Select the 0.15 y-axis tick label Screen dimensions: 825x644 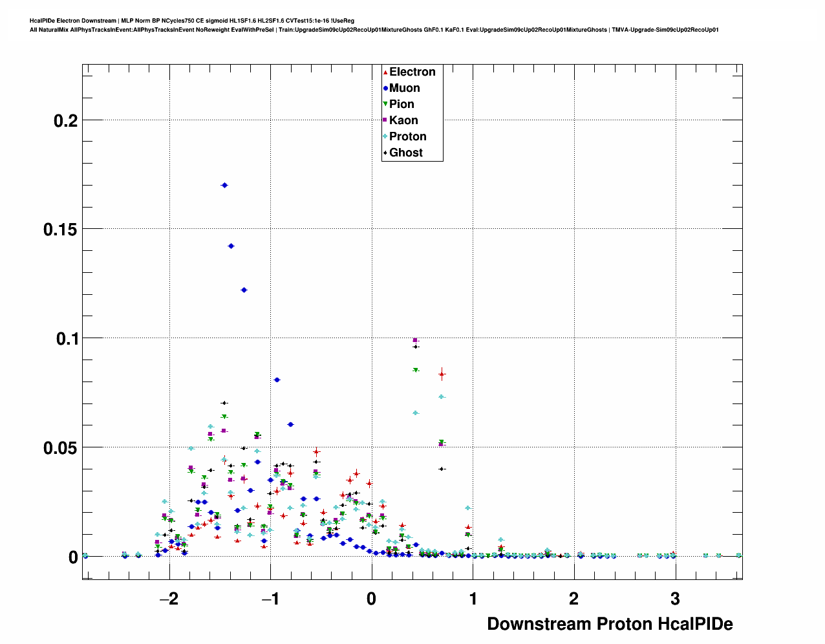pos(60,230)
